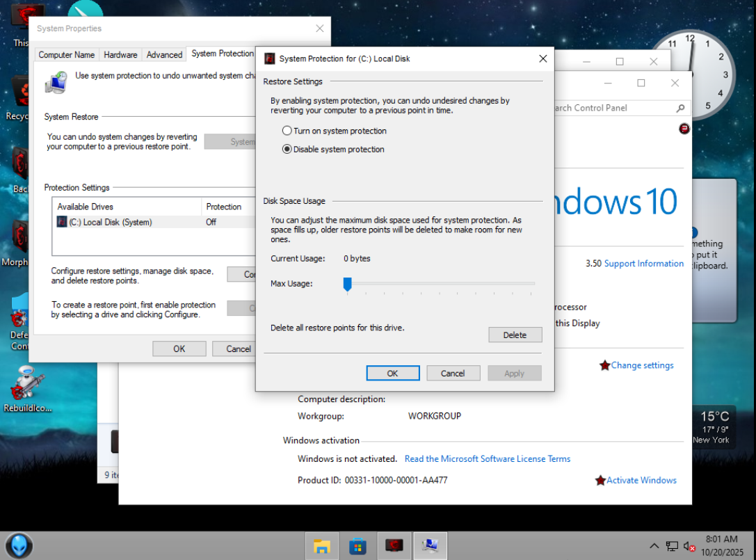756x560 pixels.
Task: Open the Support Information link
Action: 643,264
